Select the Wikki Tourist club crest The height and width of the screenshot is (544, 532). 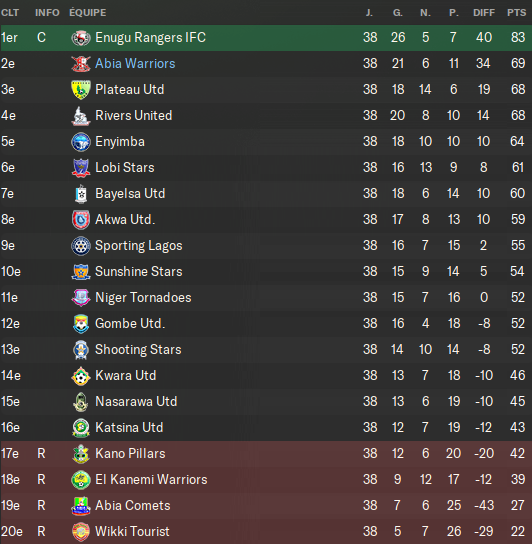(x=81, y=532)
